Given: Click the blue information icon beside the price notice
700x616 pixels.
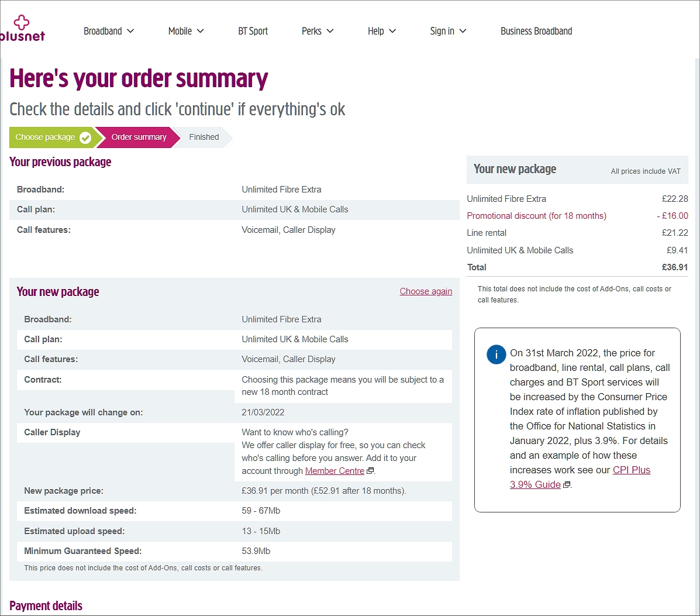Looking at the screenshot, I should click(x=496, y=355).
